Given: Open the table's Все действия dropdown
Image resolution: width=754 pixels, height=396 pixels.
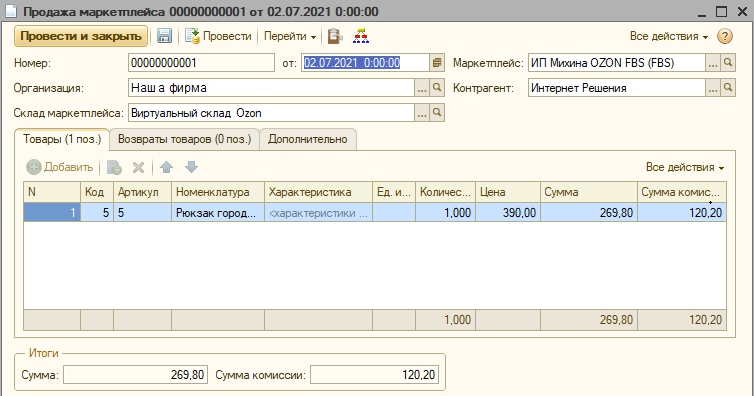Looking at the screenshot, I should coord(685,167).
